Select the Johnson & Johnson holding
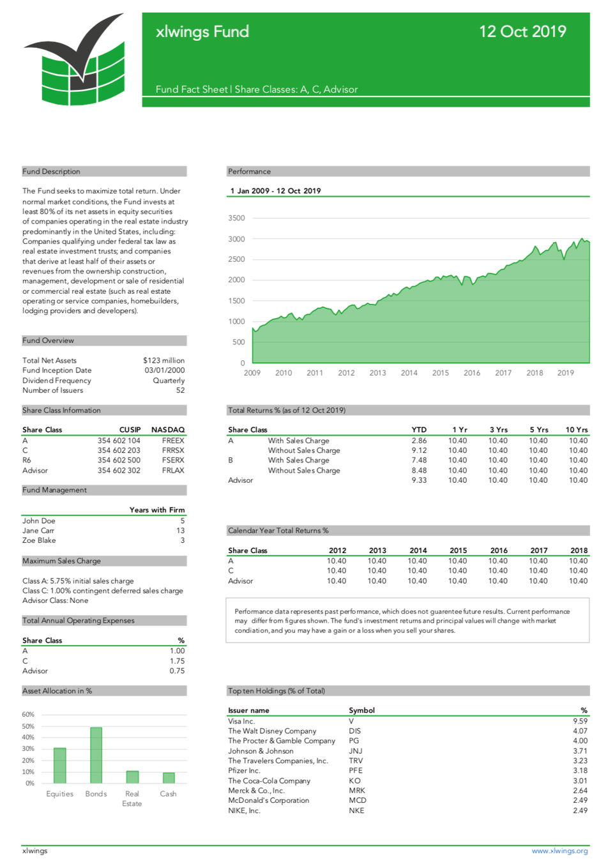This screenshot has height=868, width=613. coord(261,751)
